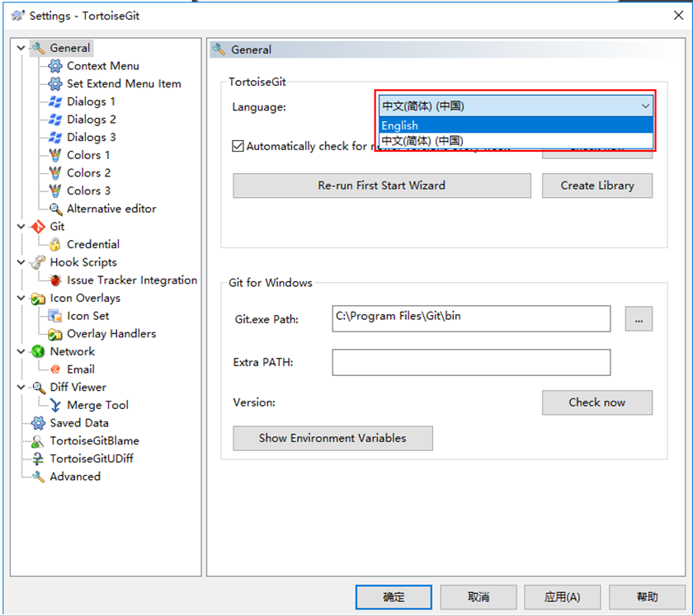Click the Overlay Handlers folder icon
Viewport: 693px width, 616px height.
point(55,334)
